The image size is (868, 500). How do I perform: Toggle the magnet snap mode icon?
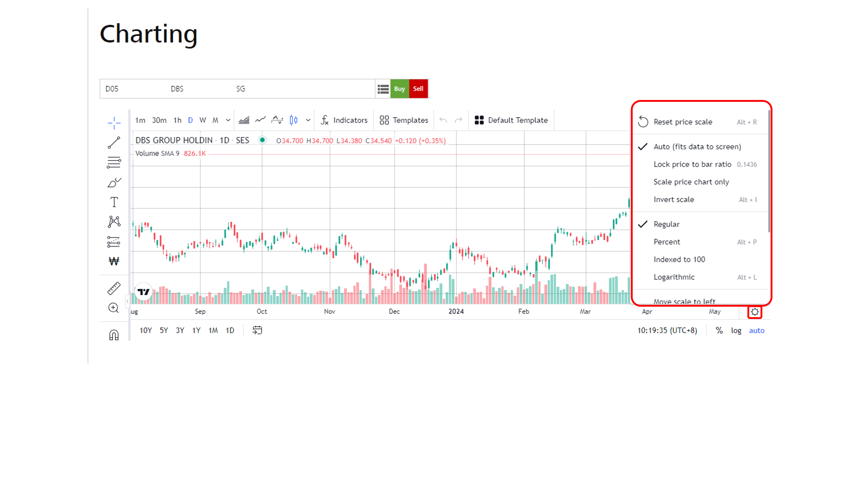pos(114,335)
